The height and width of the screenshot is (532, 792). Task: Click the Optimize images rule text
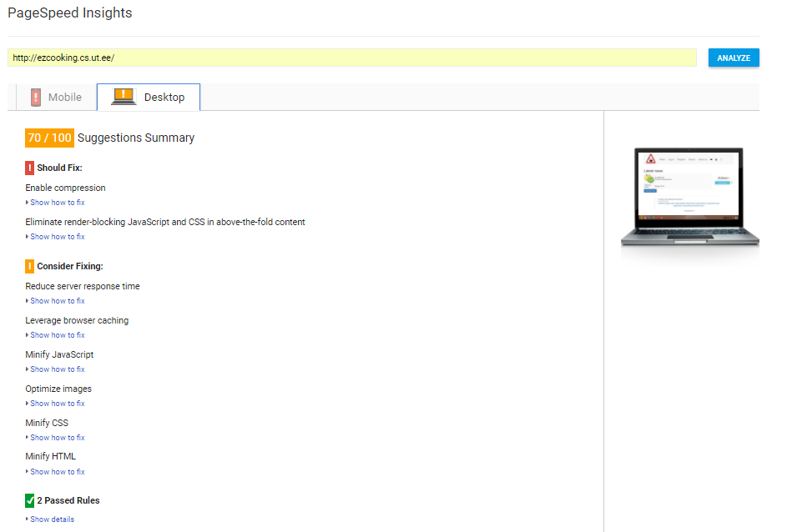click(58, 389)
